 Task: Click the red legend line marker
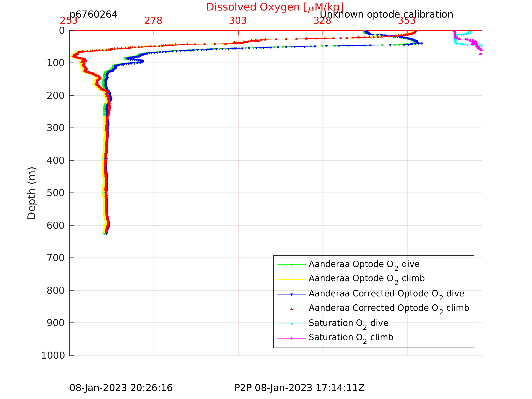pyautogui.click(x=291, y=309)
